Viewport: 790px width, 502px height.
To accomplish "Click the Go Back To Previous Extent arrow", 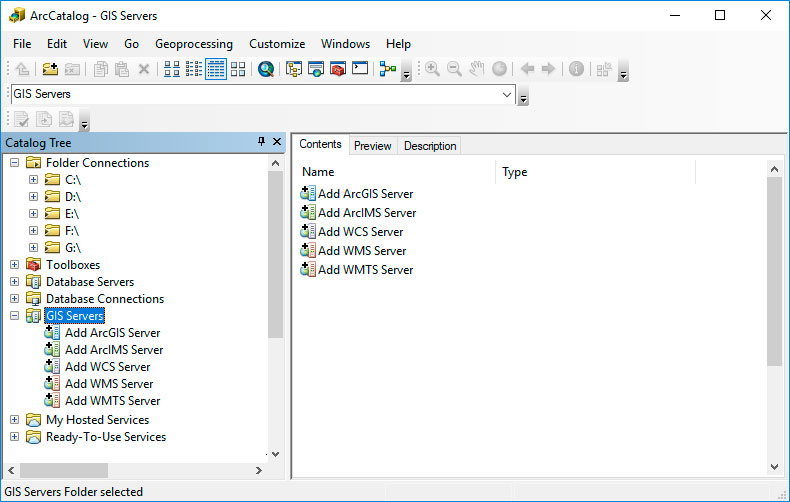I will [x=528, y=69].
